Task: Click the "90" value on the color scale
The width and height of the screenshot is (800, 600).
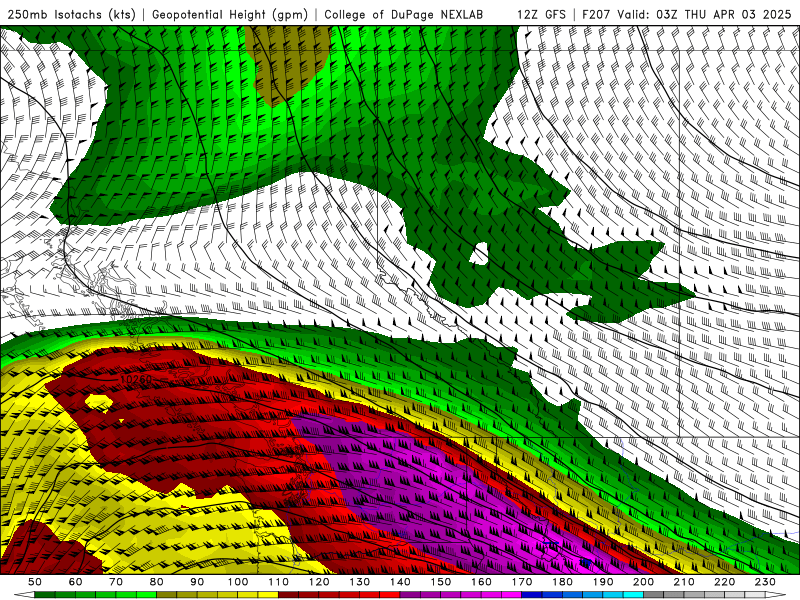Action: pos(197,582)
